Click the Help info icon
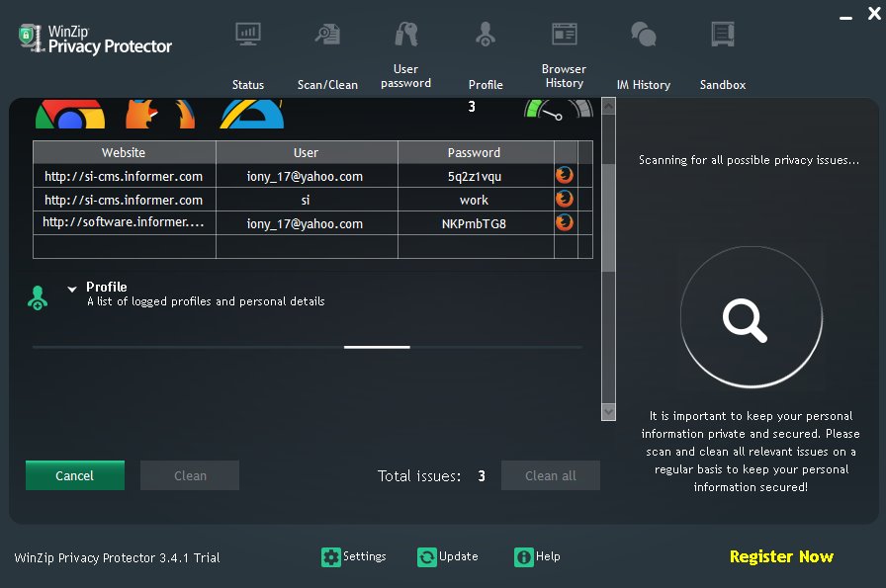Viewport: 886px width, 588px height. [524, 557]
